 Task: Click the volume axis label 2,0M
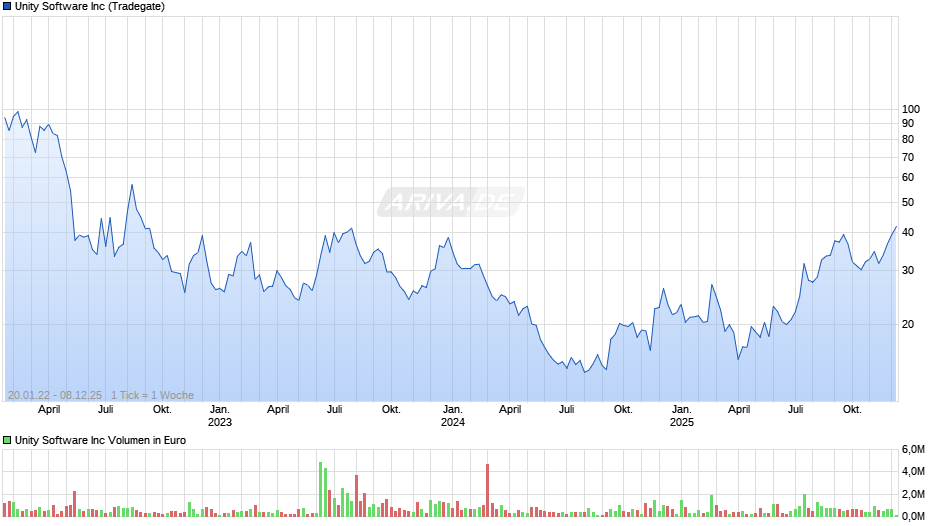[x=913, y=494]
